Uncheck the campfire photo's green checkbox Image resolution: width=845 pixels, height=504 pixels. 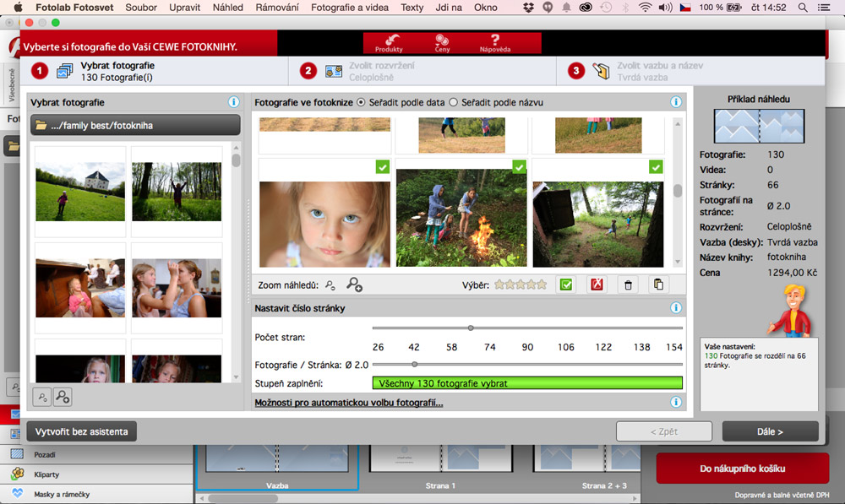coord(520,167)
